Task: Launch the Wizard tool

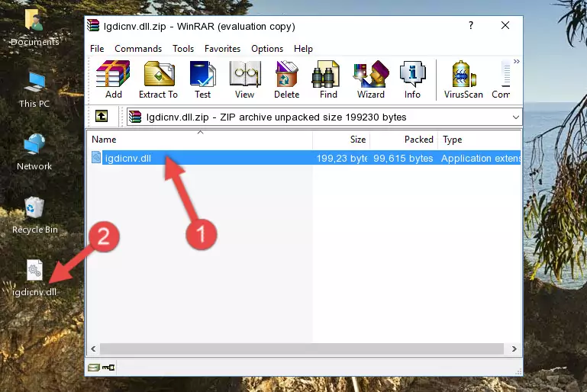Action: click(x=371, y=79)
